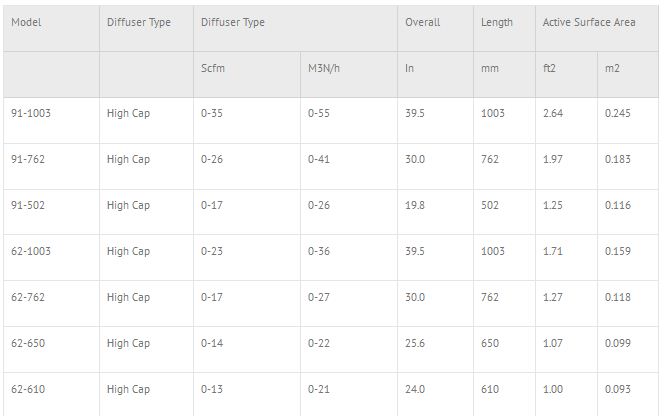Click the Length column header

point(496,22)
